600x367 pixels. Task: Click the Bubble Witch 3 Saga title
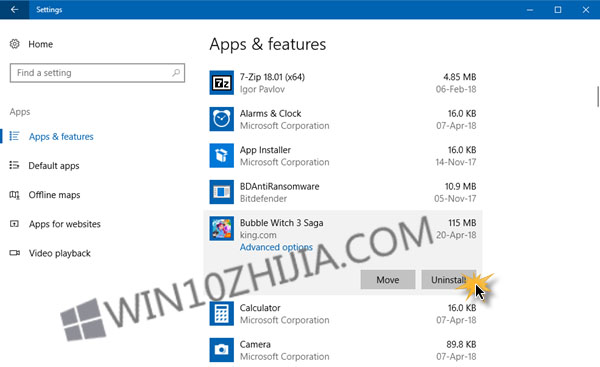(x=282, y=223)
